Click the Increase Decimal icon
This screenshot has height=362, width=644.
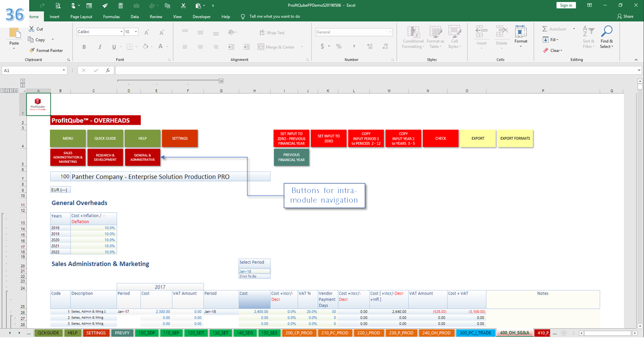[x=369, y=46]
